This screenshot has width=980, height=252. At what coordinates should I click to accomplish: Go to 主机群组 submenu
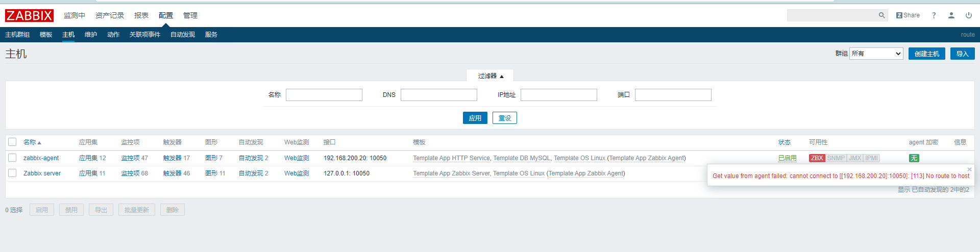[17, 35]
